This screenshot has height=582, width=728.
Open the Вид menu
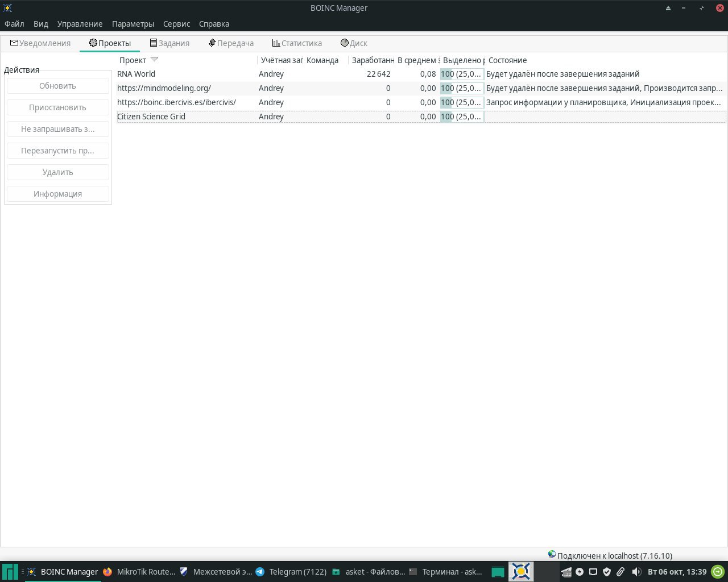coord(41,24)
